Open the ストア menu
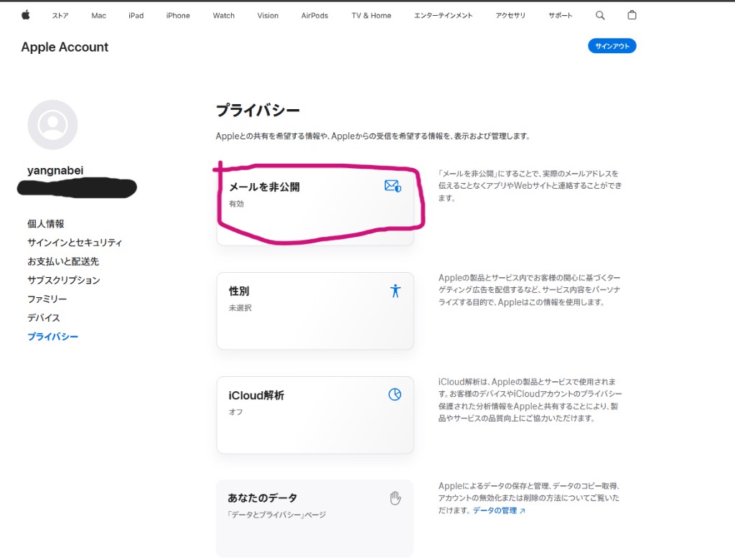This screenshot has height=560, width=735. (60, 16)
